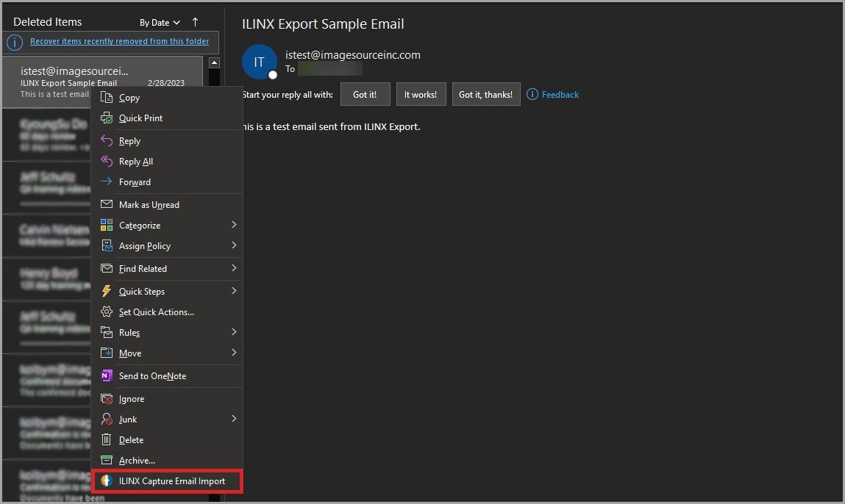
Task: Choose Forward from context menu
Action: coord(167,182)
